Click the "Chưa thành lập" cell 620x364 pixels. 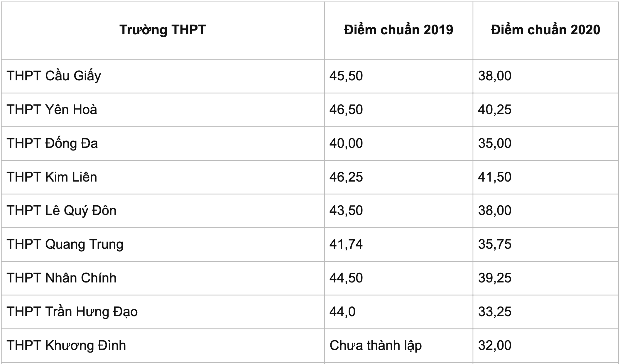[x=376, y=345]
